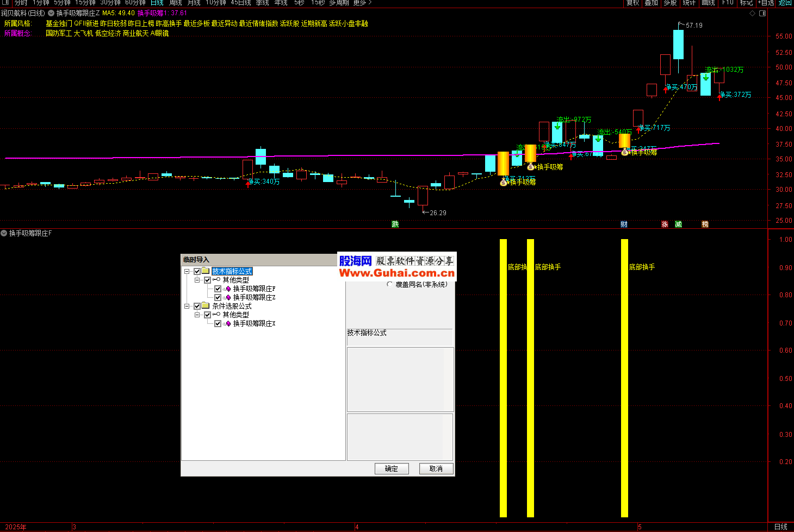Toggle the side panel icon at chart top-right
794x532 pixels.
[762, 13]
